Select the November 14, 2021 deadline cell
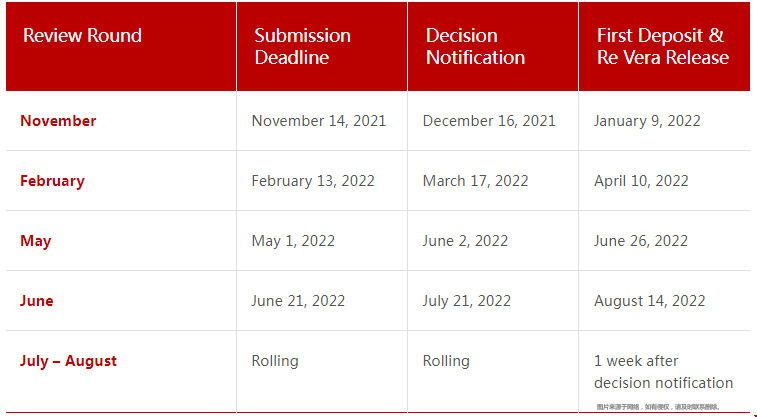The image size is (757, 417). [319, 121]
